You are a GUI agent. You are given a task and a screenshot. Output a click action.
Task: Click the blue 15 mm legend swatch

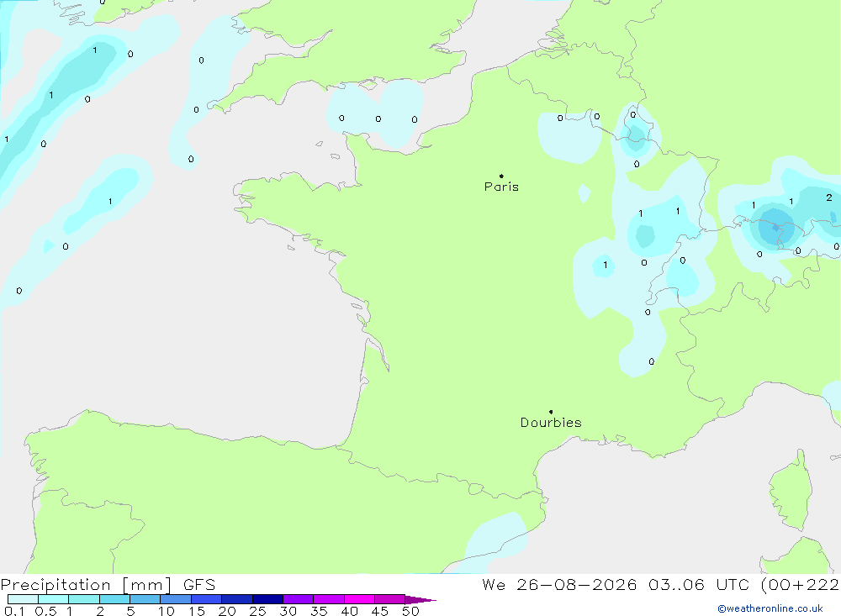tap(207, 599)
